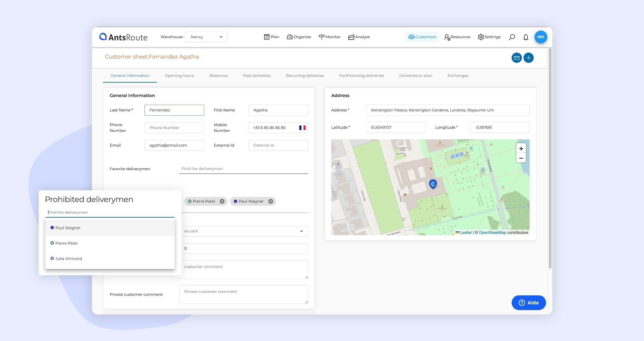This screenshot has width=644, height=341.
Task: Zoom out on the map
Action: click(x=521, y=158)
